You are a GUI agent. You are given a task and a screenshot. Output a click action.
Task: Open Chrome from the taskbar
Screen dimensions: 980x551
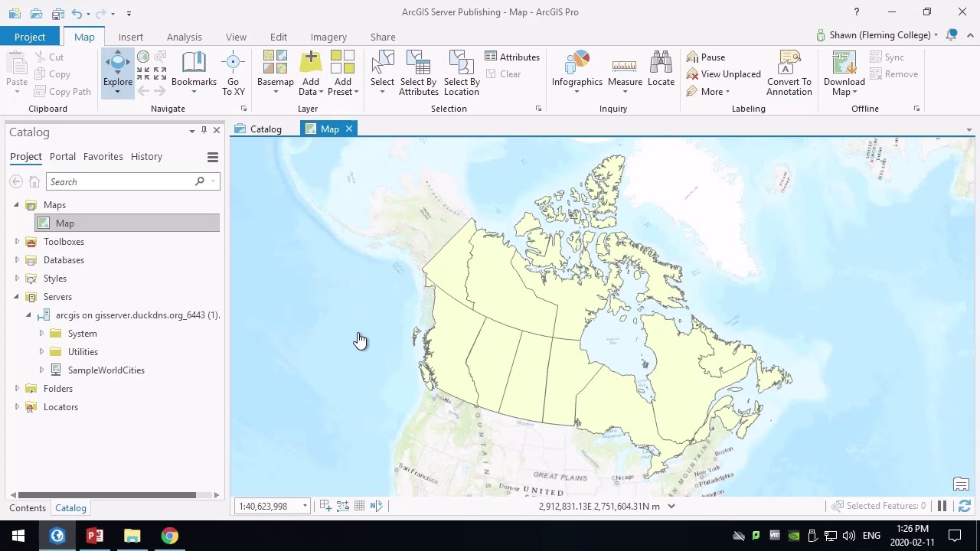169,536
